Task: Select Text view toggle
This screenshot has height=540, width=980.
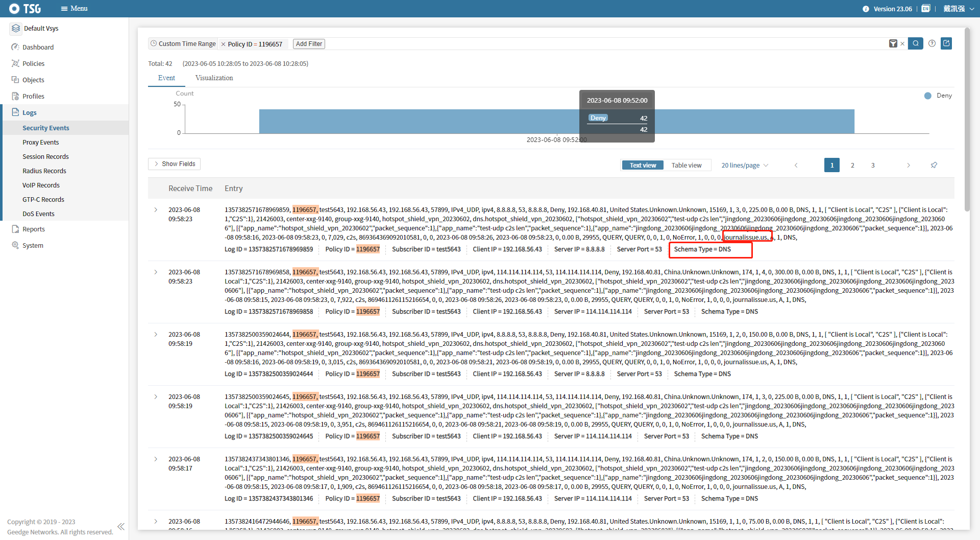Action: point(643,165)
